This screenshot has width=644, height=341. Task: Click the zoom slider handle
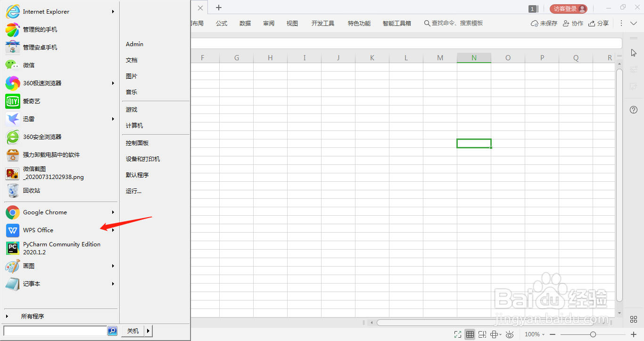[x=593, y=334]
